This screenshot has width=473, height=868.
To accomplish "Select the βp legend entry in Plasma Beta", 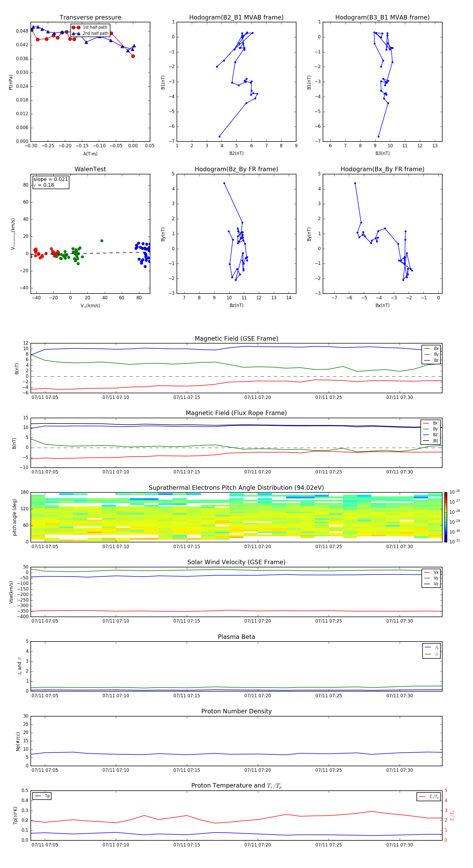I will pos(431,647).
